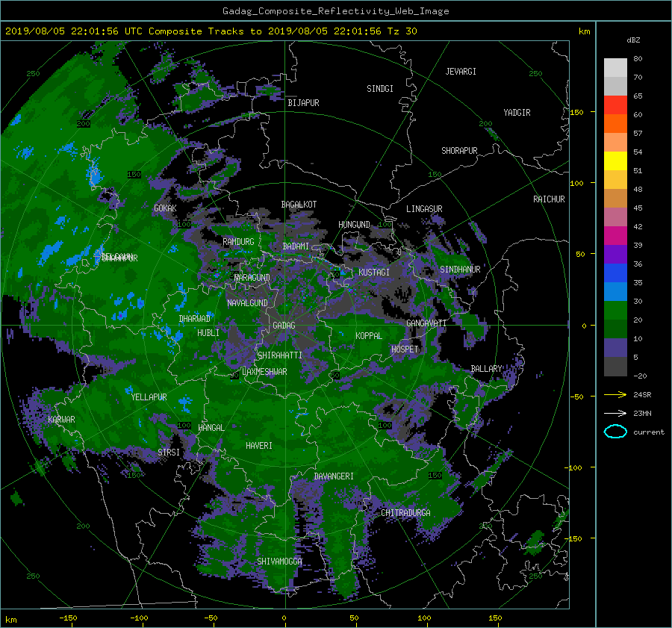
Task: Click the RAICHUR city label
Action: click(549, 199)
